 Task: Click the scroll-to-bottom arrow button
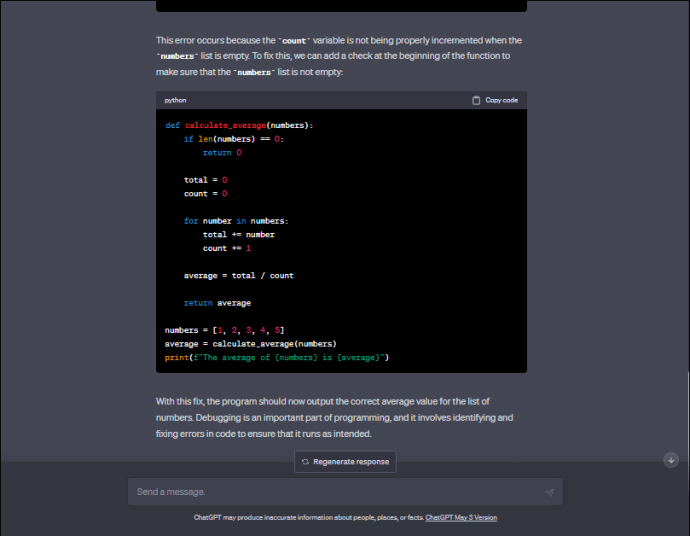671,460
